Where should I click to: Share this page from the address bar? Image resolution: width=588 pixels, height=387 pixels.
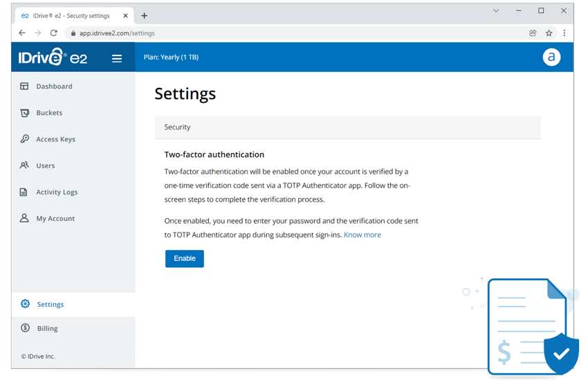[533, 33]
